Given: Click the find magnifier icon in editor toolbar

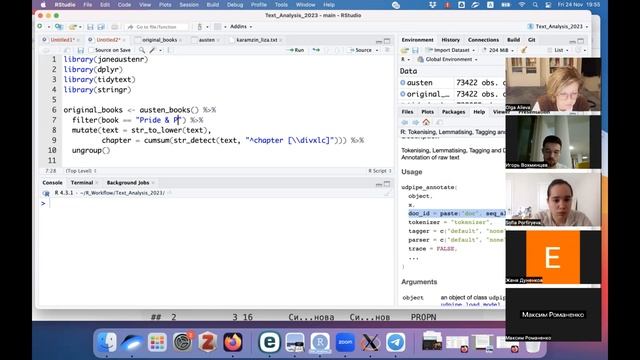Looking at the screenshot, I should coord(142,50).
